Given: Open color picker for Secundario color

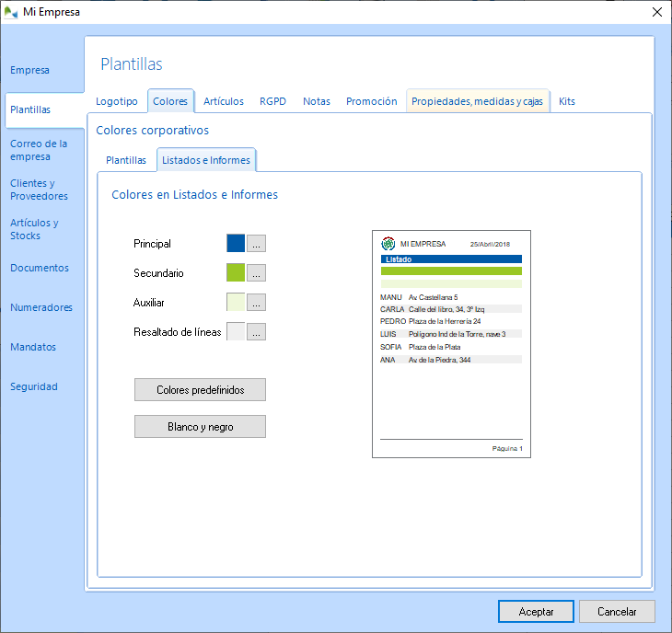Looking at the screenshot, I should 257,273.
